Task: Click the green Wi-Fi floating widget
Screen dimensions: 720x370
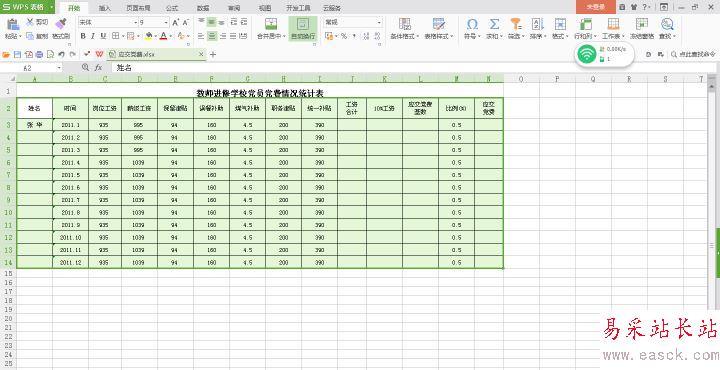Action: [x=587, y=55]
